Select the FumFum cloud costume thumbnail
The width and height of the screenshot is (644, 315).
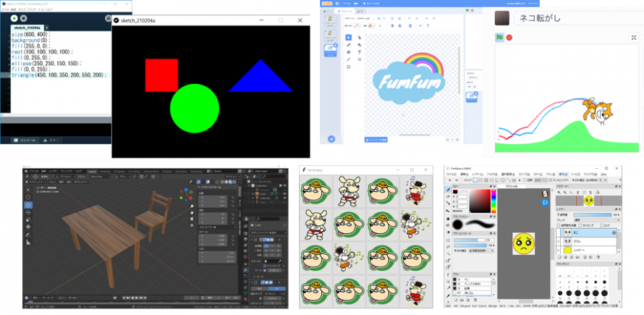click(331, 51)
